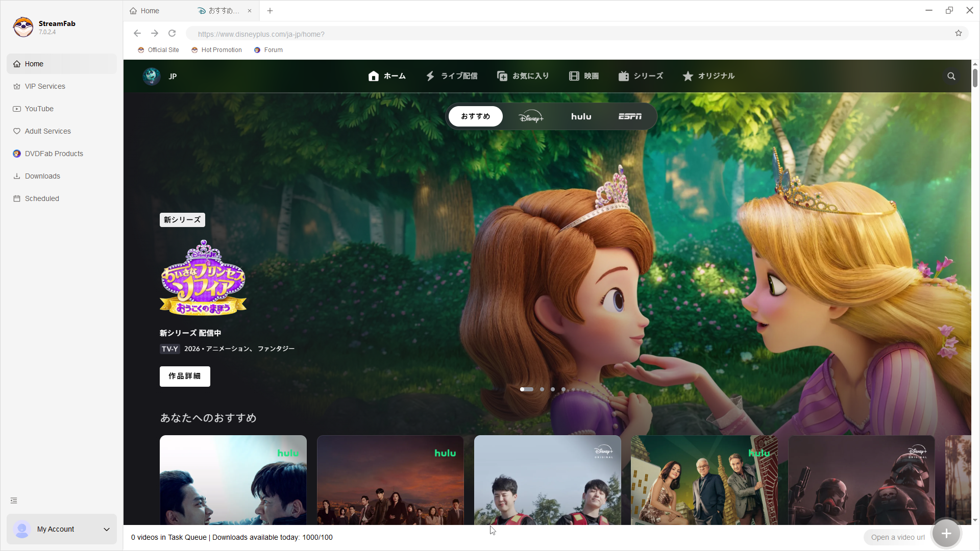The width and height of the screenshot is (980, 551).
Task: Reload the current page
Action: click(172, 34)
